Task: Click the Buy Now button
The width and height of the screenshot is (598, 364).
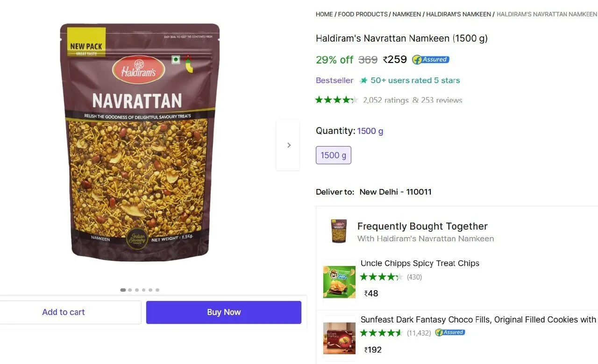Action: coord(224,312)
